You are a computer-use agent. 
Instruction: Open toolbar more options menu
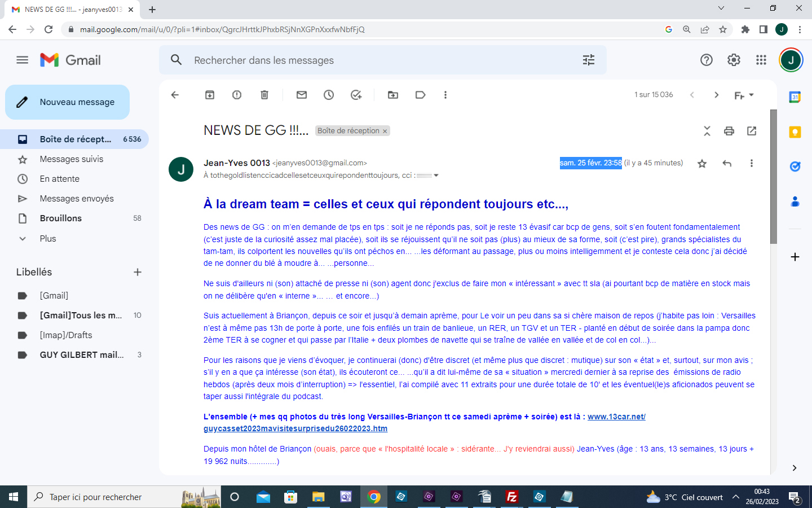click(445, 95)
